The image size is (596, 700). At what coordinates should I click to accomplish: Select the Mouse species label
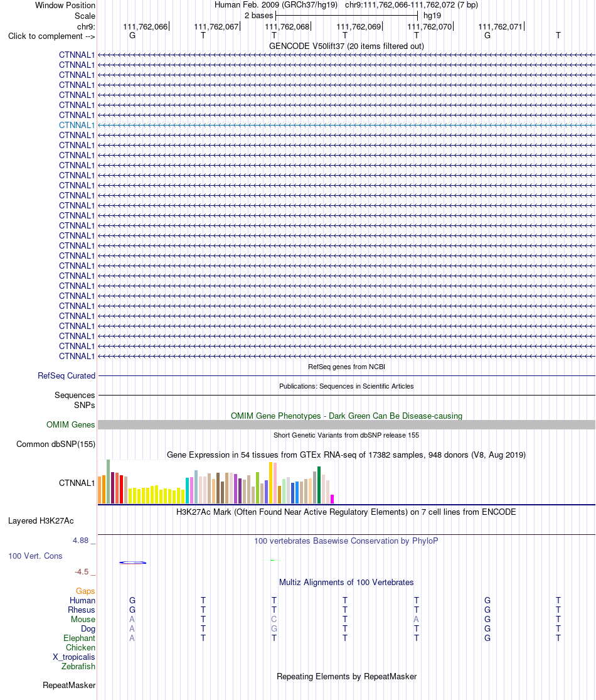pyautogui.click(x=83, y=620)
